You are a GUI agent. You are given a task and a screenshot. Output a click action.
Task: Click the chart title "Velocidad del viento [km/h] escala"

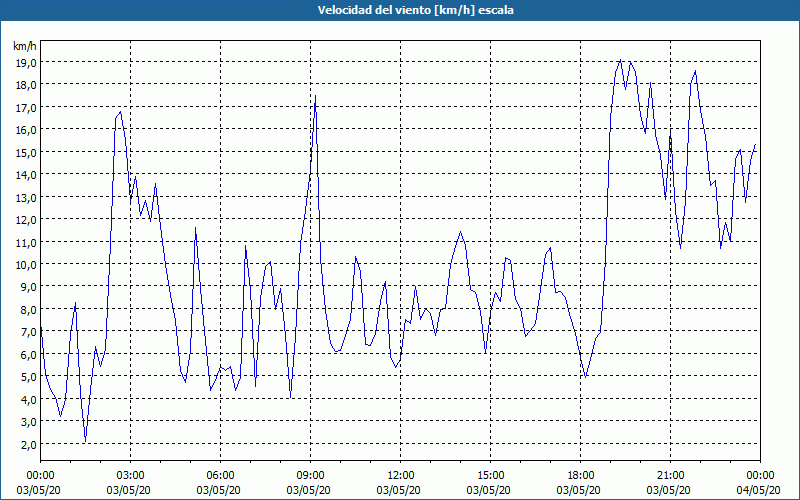415,10
